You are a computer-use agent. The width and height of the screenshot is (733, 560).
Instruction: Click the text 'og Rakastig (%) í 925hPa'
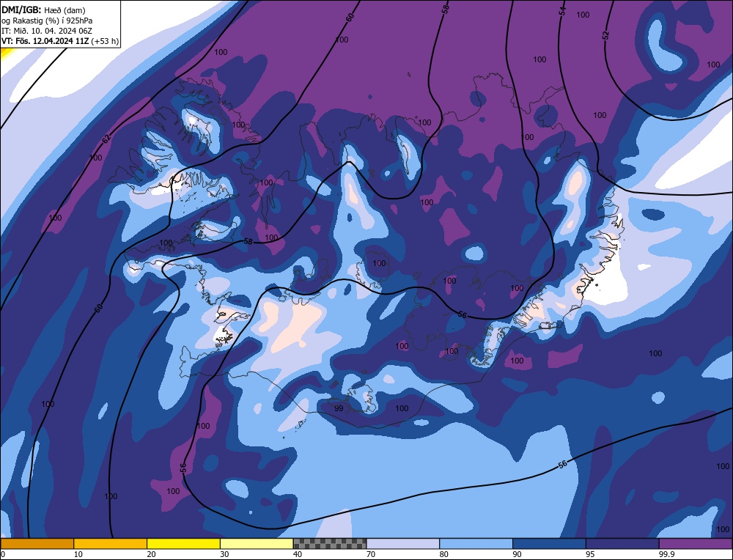[x=47, y=21]
